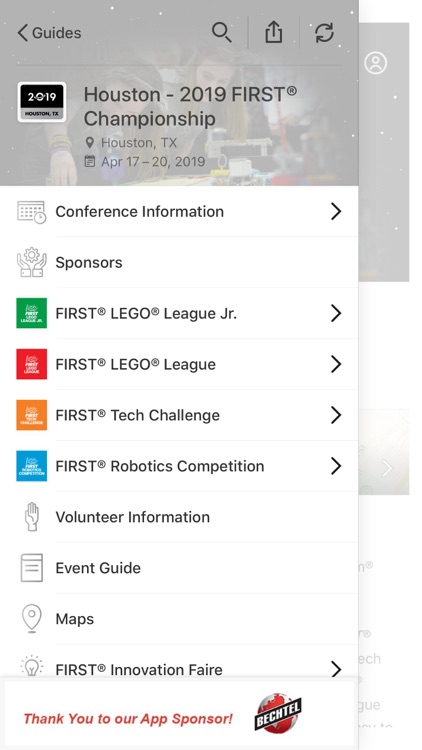Tap the blue FIRST Robotics Competition logo
The width and height of the screenshot is (422, 750).
click(x=32, y=466)
